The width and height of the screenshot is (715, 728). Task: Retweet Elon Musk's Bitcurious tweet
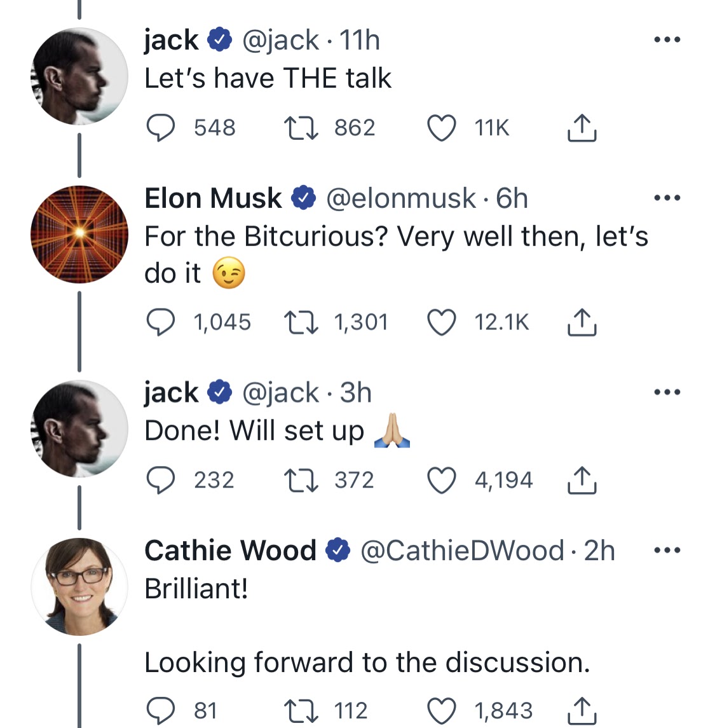tap(301, 322)
